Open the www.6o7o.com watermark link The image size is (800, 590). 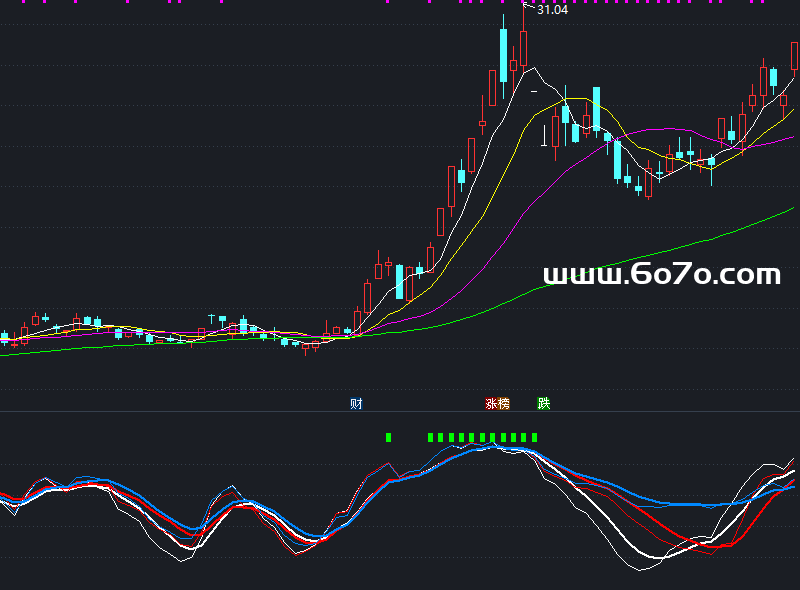[x=661, y=274]
